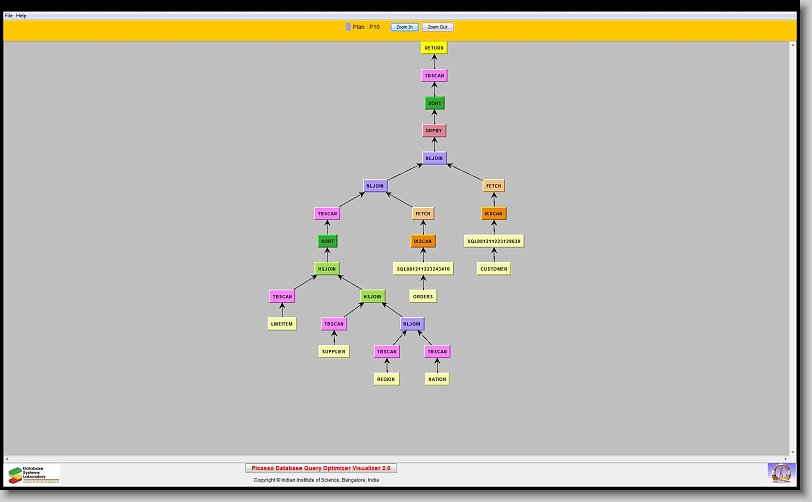Open the Help menu
Viewport: 812px width, 502px height.
pyautogui.click(x=22, y=16)
